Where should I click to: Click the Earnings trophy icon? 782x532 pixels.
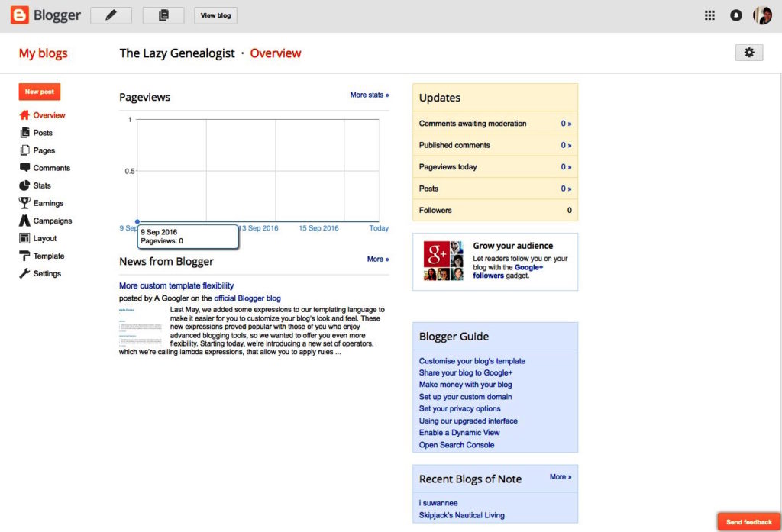coord(24,203)
